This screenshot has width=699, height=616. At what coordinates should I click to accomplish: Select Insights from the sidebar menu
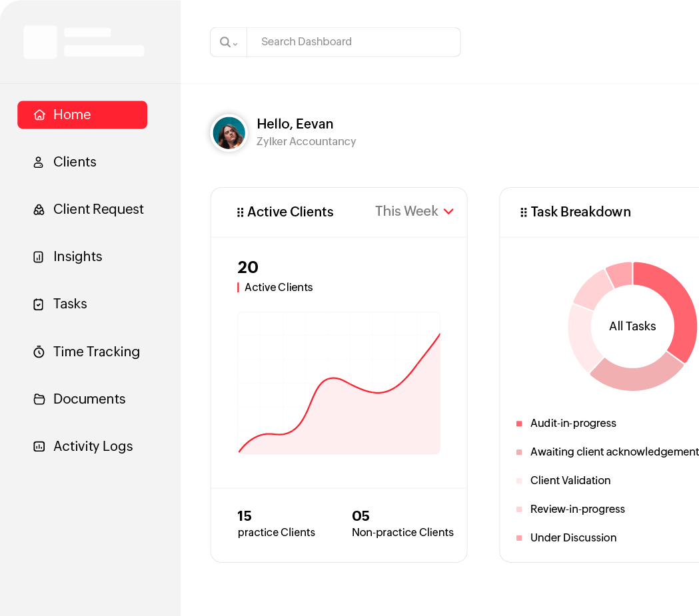point(77,256)
